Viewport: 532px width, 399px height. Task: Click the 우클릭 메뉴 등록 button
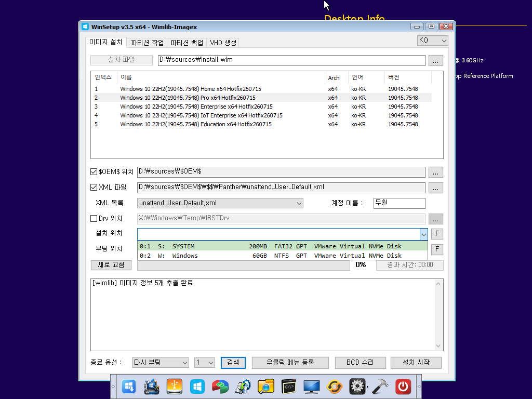pos(290,363)
